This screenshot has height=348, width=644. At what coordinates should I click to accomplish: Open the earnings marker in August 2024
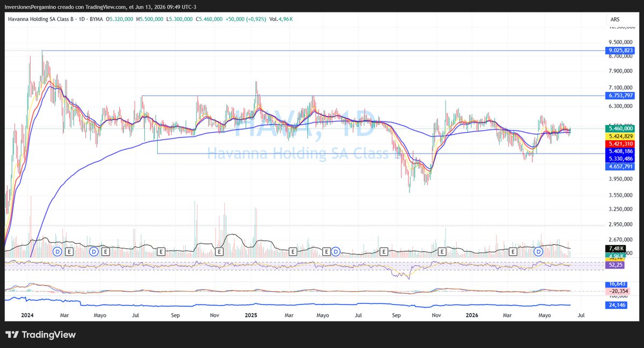(162, 251)
